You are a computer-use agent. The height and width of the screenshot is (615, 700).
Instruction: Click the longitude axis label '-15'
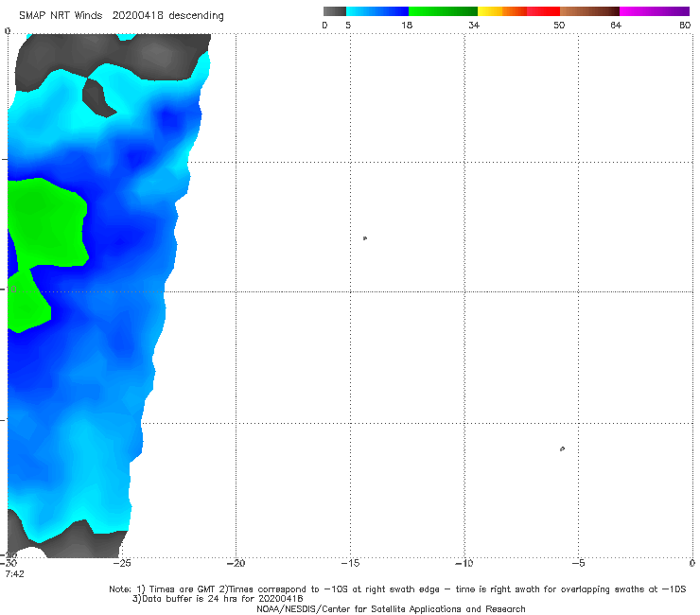[x=350, y=563]
